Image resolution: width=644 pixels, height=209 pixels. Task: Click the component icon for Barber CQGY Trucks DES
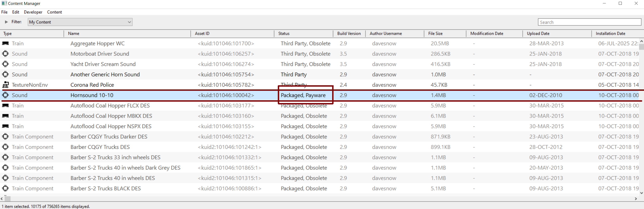click(x=5, y=147)
